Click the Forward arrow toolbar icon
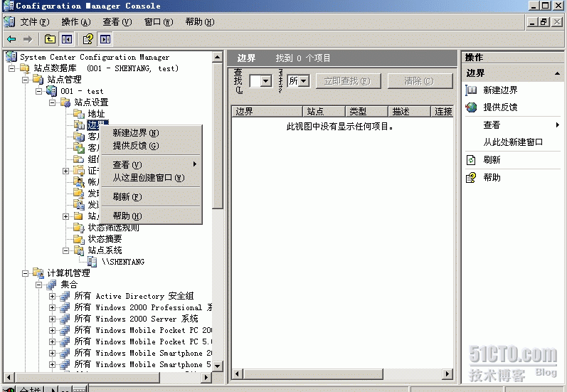 [28, 39]
